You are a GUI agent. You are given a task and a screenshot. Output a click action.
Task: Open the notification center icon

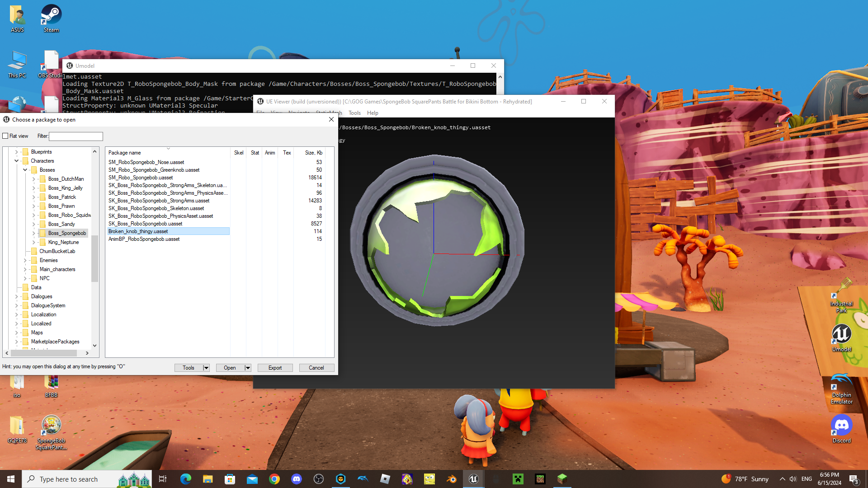coord(854,479)
